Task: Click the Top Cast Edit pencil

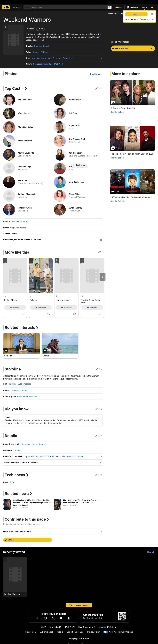Action: pyautogui.click(x=99, y=88)
